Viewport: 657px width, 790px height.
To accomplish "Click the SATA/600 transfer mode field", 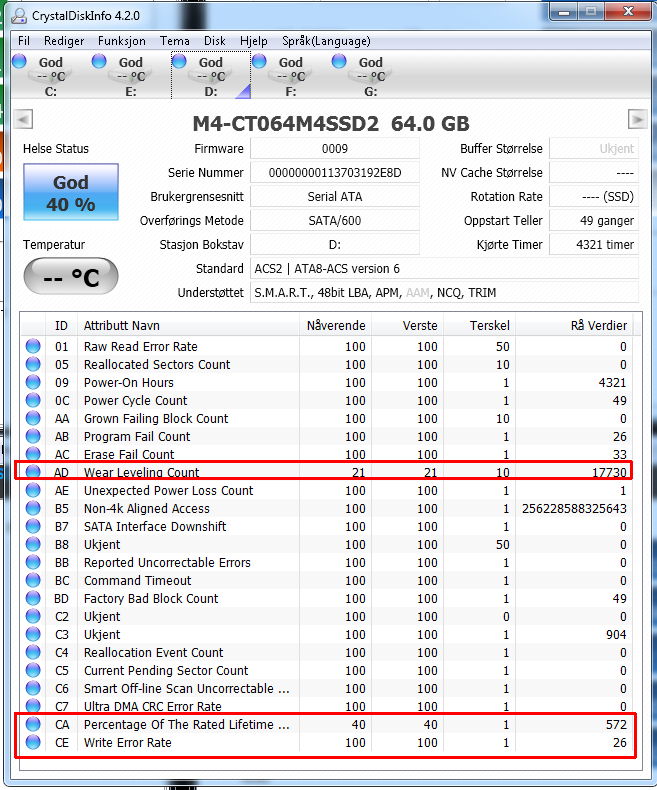I will (x=335, y=221).
